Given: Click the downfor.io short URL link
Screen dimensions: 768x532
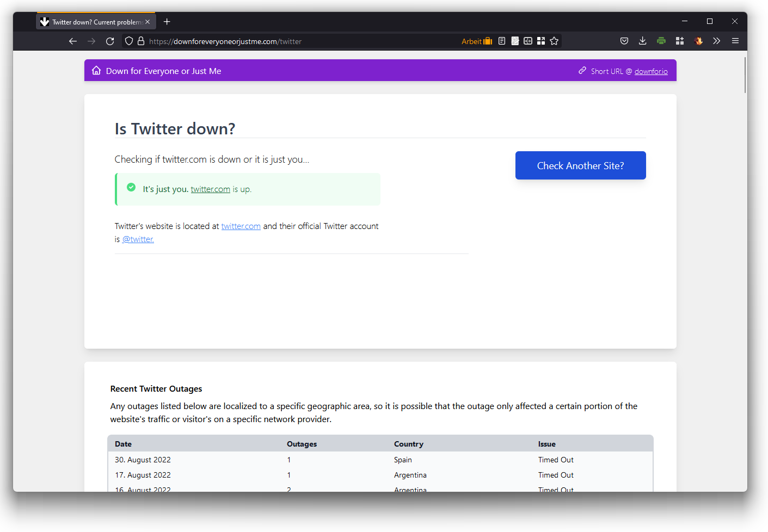Looking at the screenshot, I should [x=651, y=72].
